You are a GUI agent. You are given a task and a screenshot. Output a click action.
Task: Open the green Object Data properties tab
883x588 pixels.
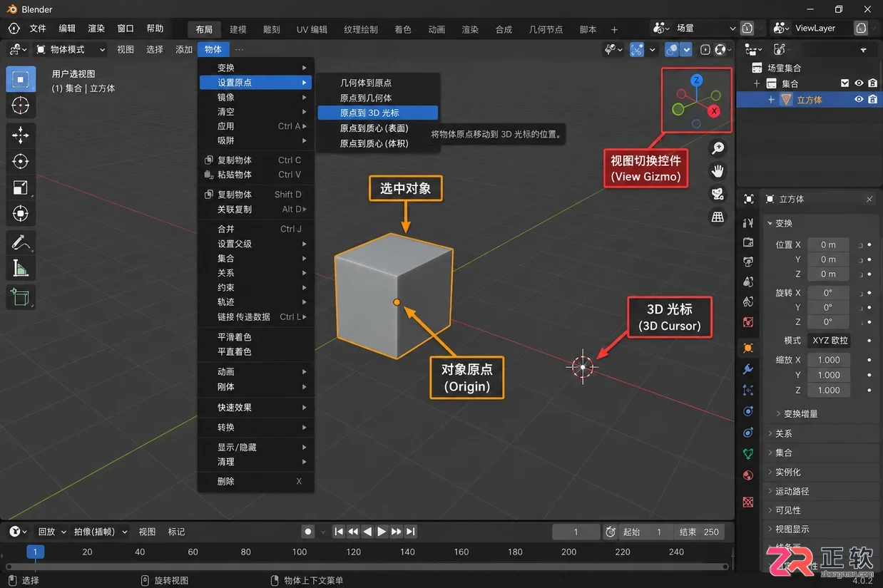748,453
